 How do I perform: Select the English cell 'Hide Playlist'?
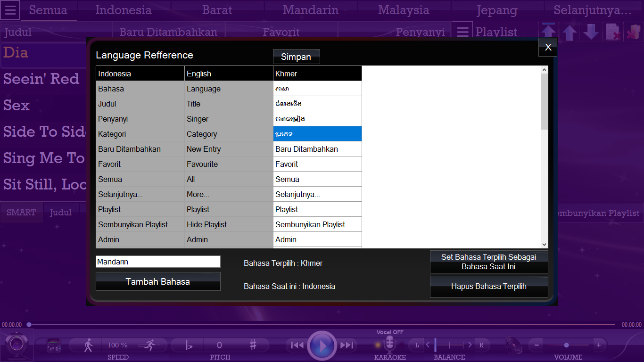229,224
